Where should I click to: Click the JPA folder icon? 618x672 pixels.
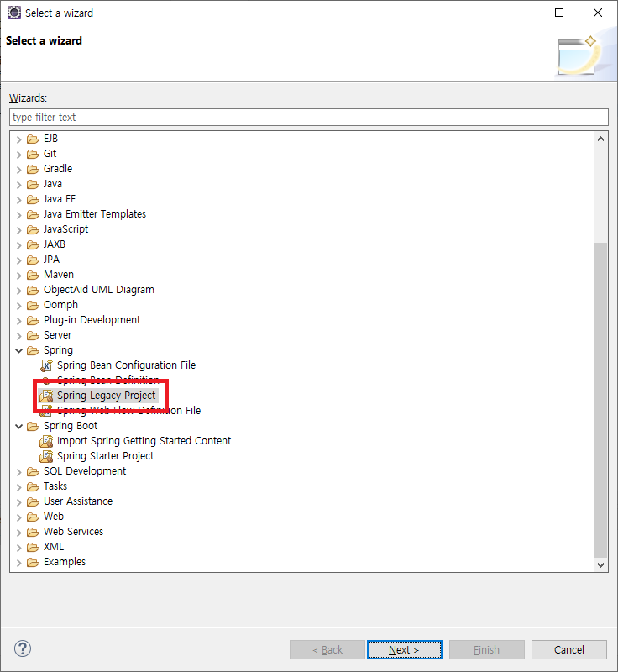[33, 260]
